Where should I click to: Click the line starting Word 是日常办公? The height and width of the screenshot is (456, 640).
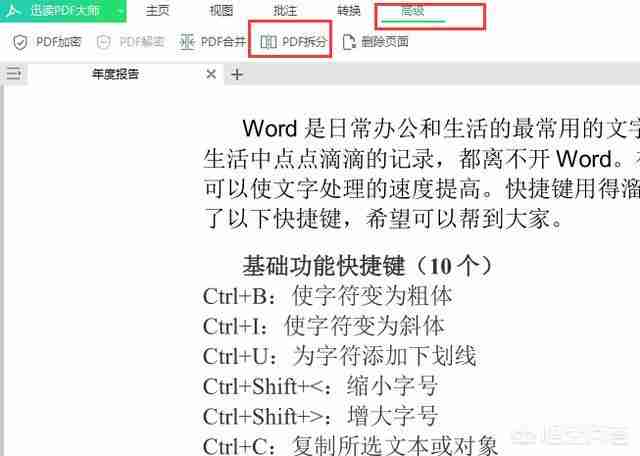(x=441, y=128)
